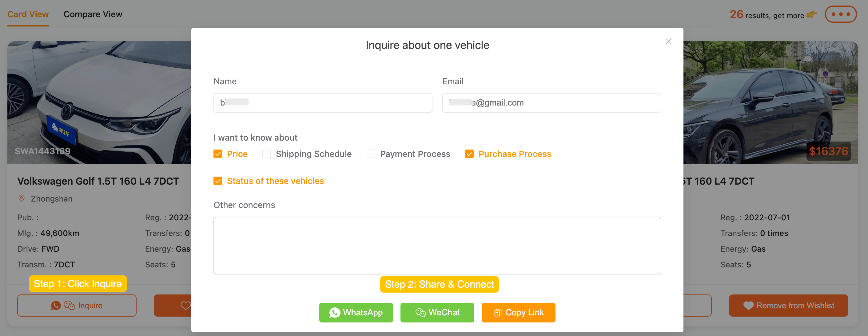Click the location pin beside Zhongshan
This screenshot has width=868, height=336.
tap(22, 198)
